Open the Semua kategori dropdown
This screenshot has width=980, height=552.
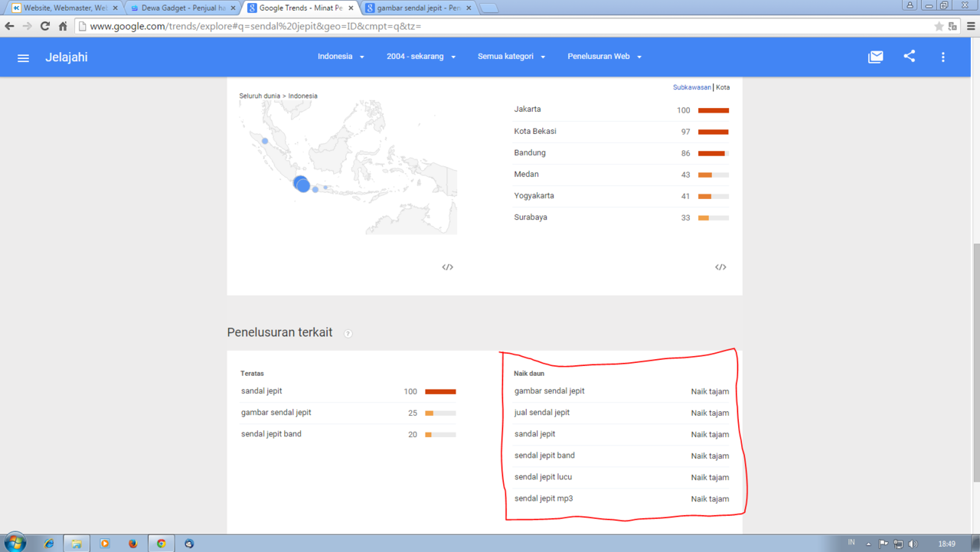(x=511, y=57)
